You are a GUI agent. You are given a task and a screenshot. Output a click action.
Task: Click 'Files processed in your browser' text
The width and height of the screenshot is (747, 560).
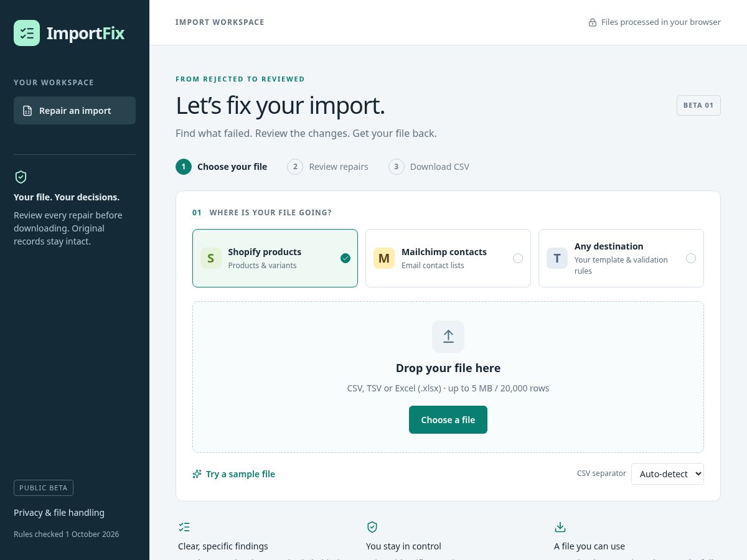(661, 22)
